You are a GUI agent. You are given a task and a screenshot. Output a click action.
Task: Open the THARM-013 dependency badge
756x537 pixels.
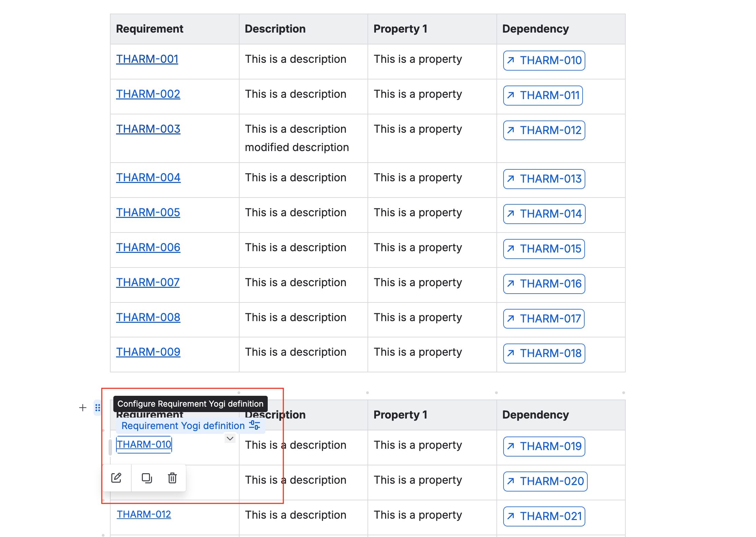(544, 179)
